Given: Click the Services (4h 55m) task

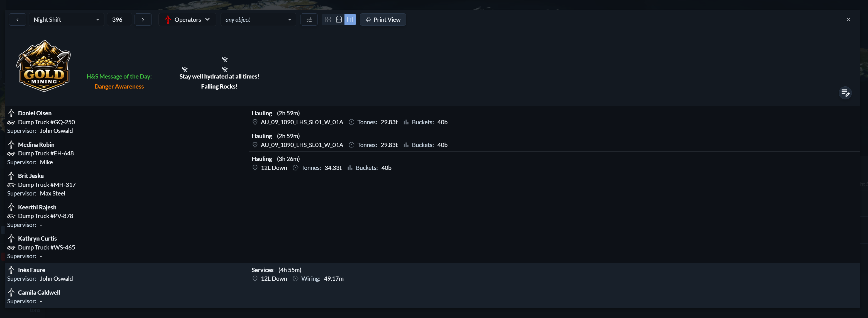Looking at the screenshot, I should (276, 270).
